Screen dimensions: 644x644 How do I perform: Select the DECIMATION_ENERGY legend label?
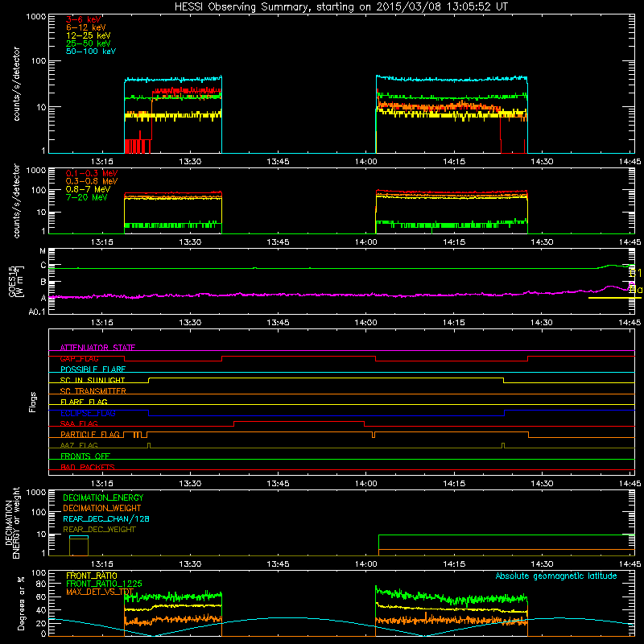click(103, 497)
